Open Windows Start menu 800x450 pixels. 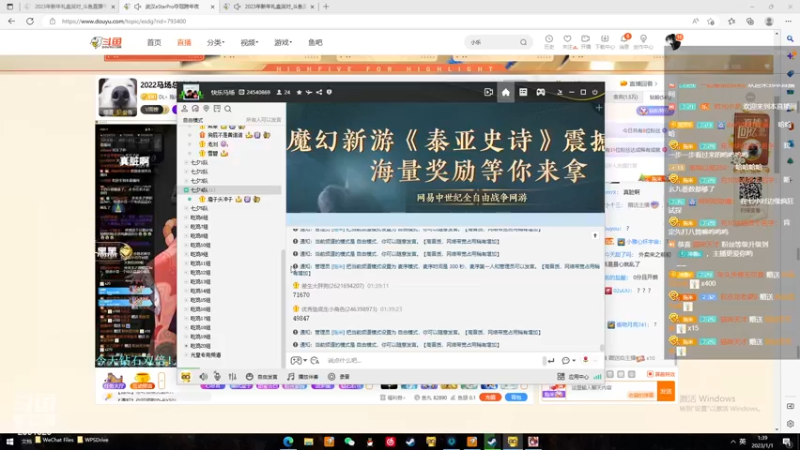click(x=10, y=442)
